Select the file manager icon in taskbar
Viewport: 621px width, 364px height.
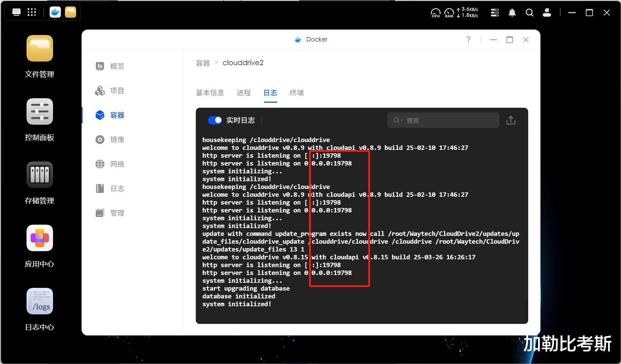pyautogui.click(x=70, y=12)
